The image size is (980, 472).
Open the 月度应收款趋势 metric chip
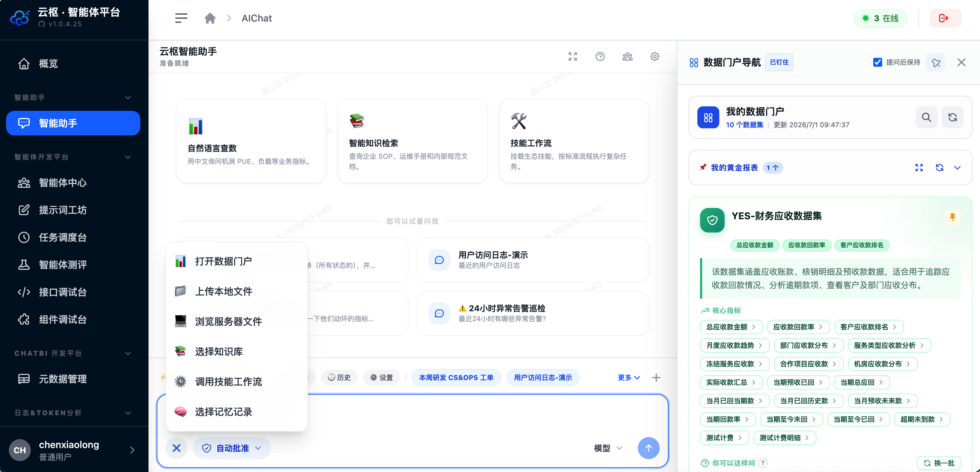pos(734,345)
